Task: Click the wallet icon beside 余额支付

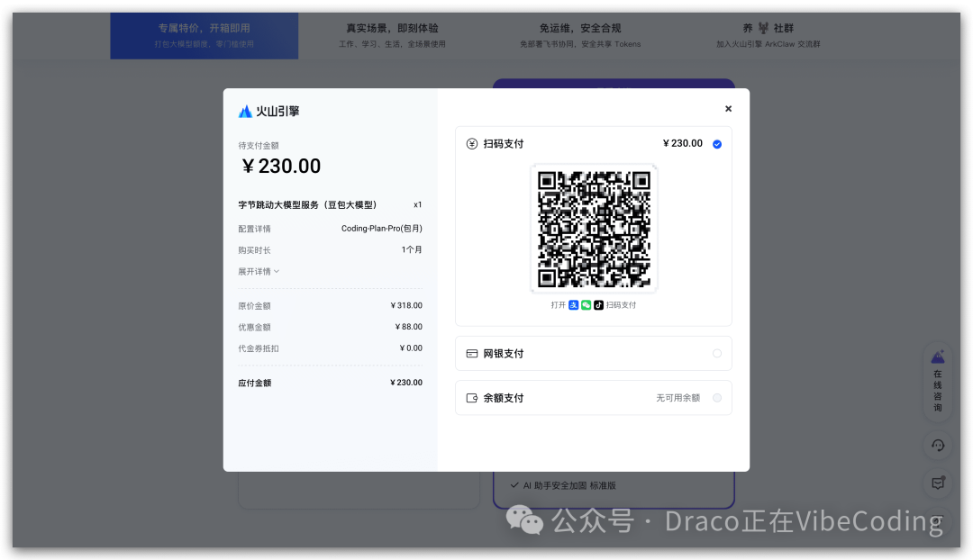Action: (x=471, y=398)
